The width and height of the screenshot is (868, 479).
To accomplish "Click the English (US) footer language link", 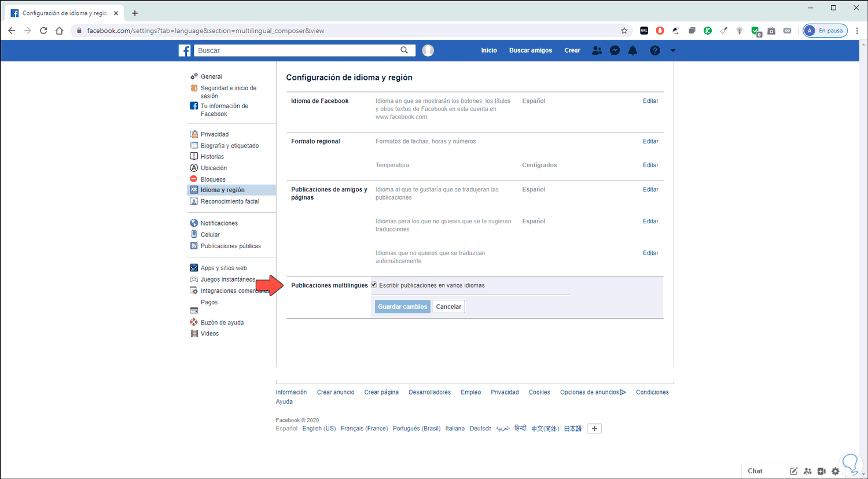I will [319, 429].
